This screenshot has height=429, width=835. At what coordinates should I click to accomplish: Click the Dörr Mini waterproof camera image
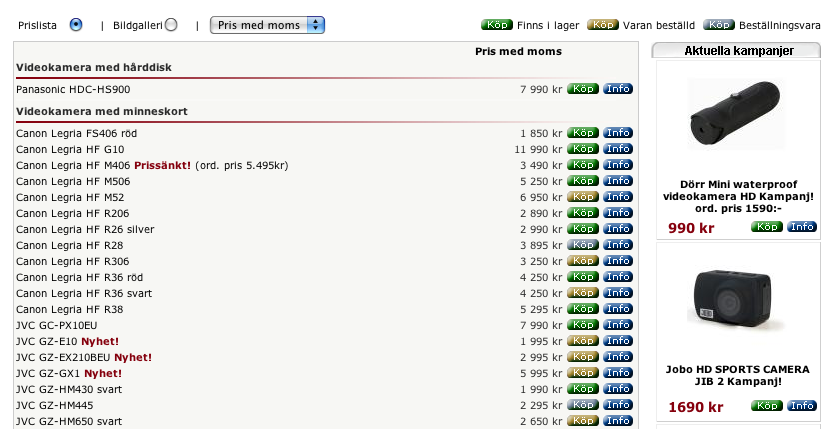tap(735, 114)
